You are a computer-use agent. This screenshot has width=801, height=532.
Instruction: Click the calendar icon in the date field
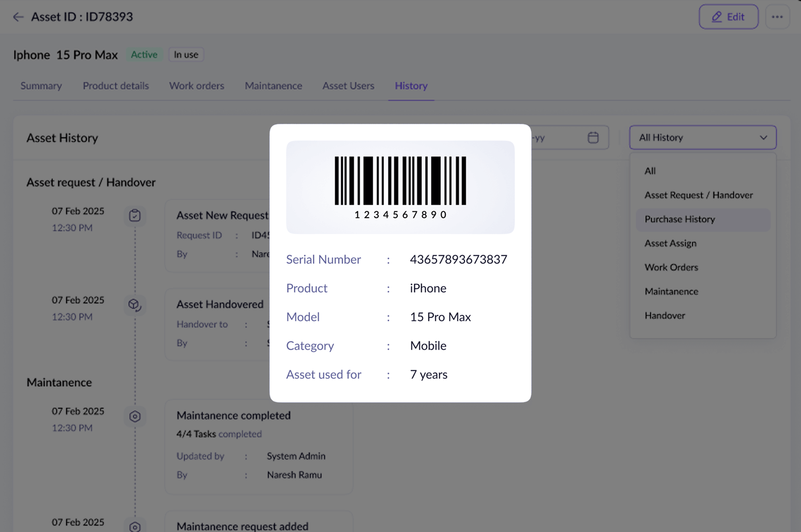click(x=593, y=137)
